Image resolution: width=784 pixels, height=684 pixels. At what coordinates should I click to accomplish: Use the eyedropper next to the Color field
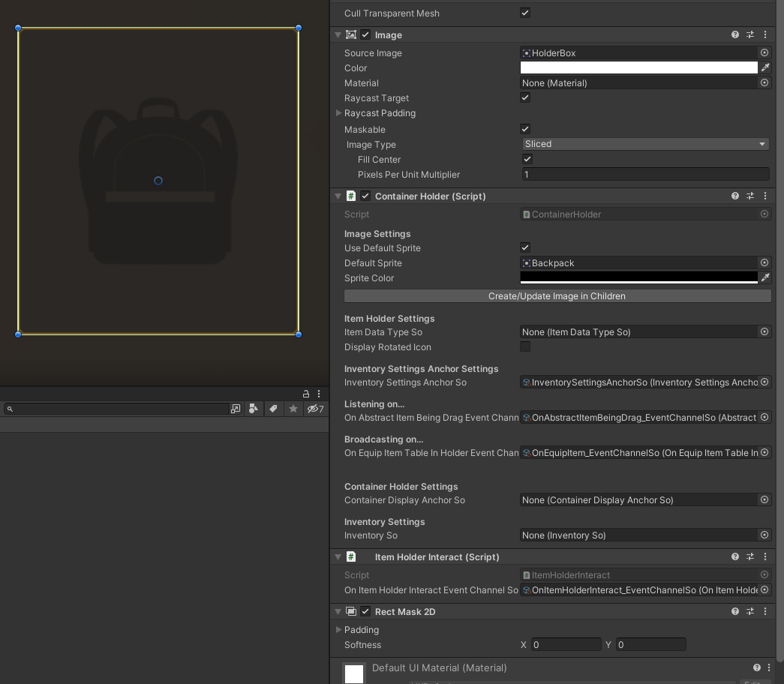point(767,67)
